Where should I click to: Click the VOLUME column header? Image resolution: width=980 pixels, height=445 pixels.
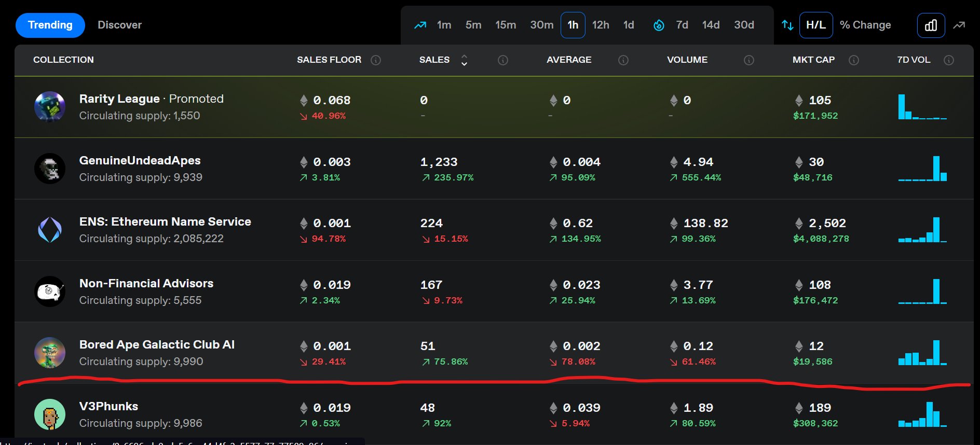click(687, 60)
